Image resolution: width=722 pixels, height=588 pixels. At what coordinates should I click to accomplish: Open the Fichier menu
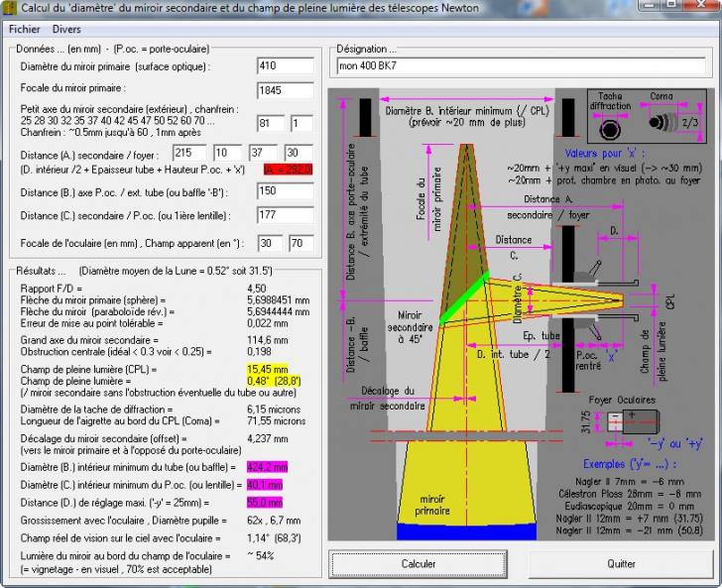click(25, 29)
